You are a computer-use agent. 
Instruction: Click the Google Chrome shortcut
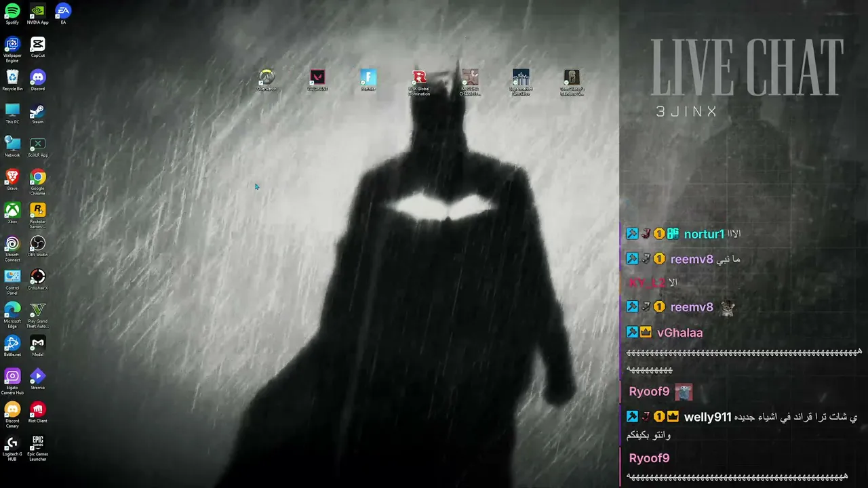[x=38, y=182]
